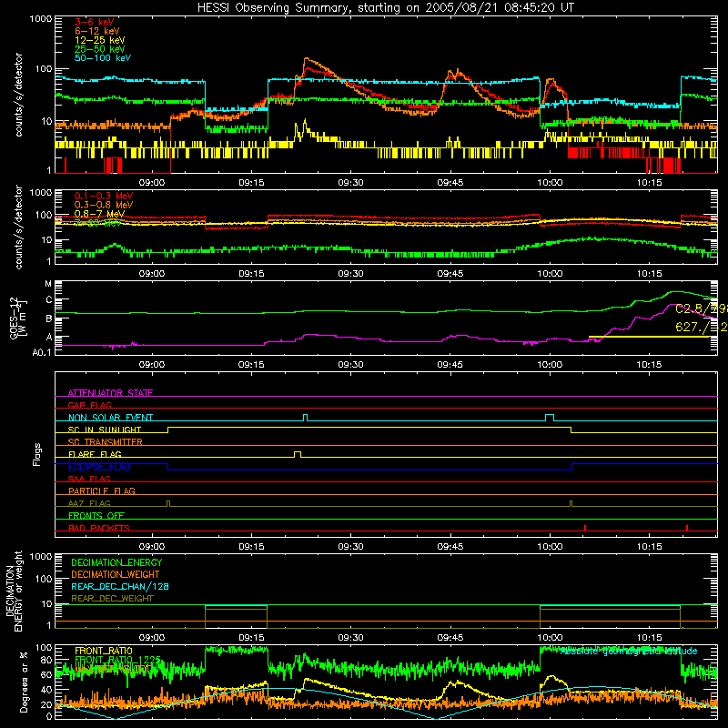Select the SC_TRANSMITTER flag label

106,441
